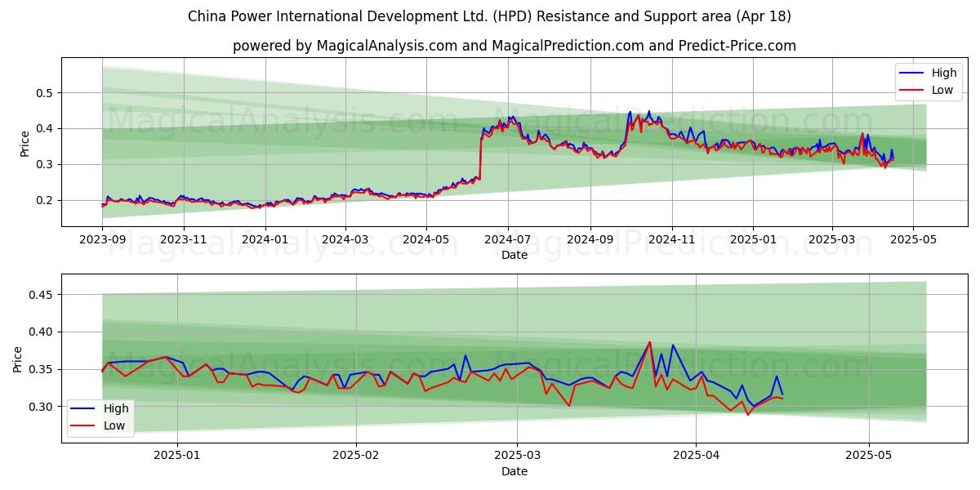Image resolution: width=980 pixels, height=490 pixels.
Task: Click the 'powered by MagicalAnalysis.com' subtitle
Action: pyautogui.click(x=514, y=46)
